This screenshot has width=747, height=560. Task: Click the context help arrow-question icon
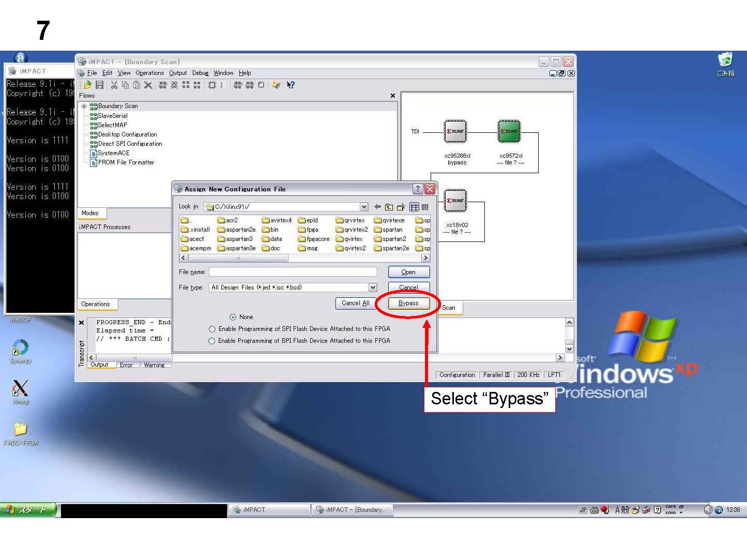(291, 85)
